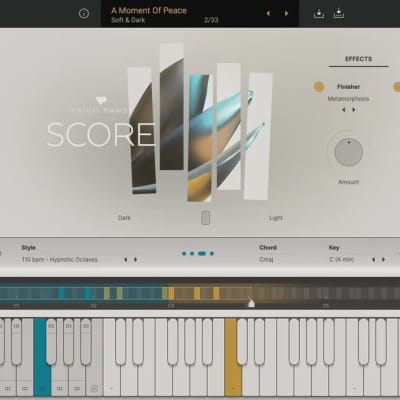The height and width of the screenshot is (400, 400).
Task: Switch to the EFFECTS tab
Action: click(358, 59)
